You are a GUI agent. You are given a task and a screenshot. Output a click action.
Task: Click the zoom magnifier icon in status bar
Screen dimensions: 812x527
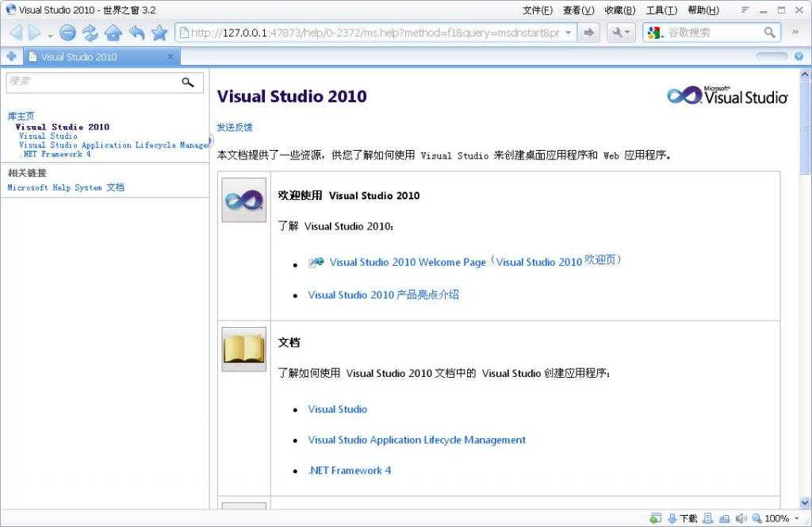[757, 518]
